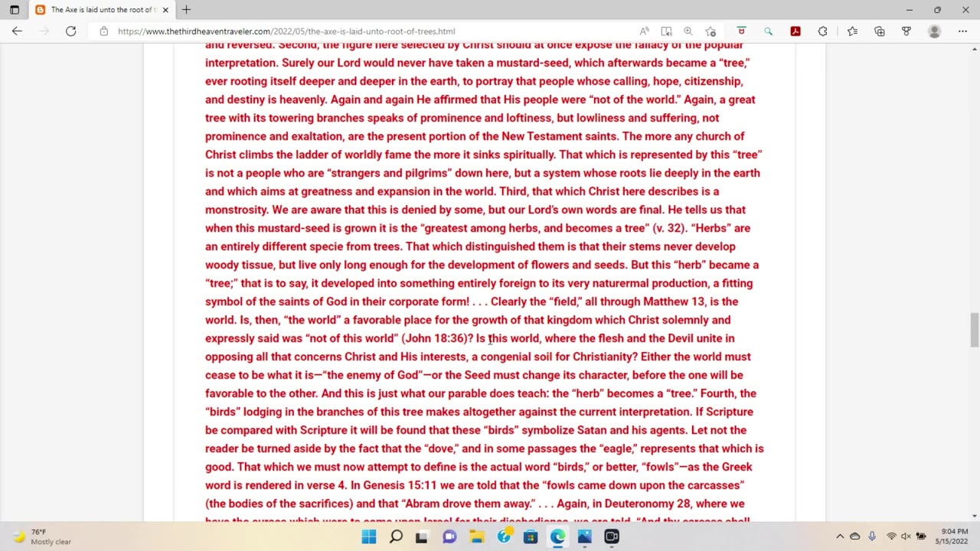The width and height of the screenshot is (980, 551).
Task: Open the red pocket-shaped extension
Action: point(741,31)
